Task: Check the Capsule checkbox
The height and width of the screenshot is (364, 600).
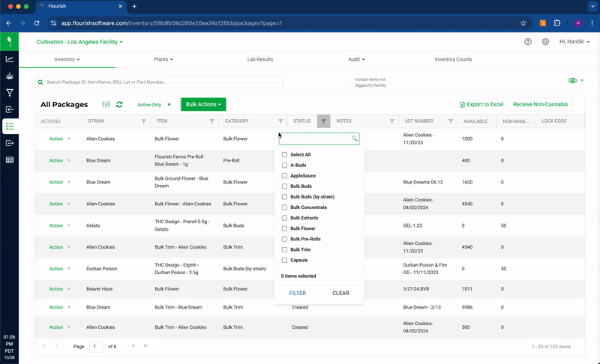Action: (x=284, y=260)
